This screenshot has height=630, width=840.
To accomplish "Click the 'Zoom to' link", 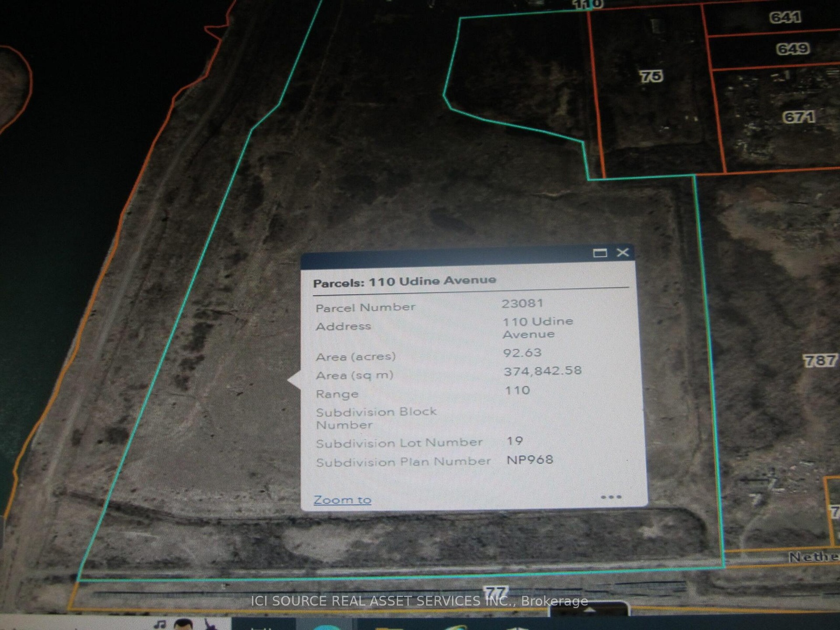I will tap(342, 500).
